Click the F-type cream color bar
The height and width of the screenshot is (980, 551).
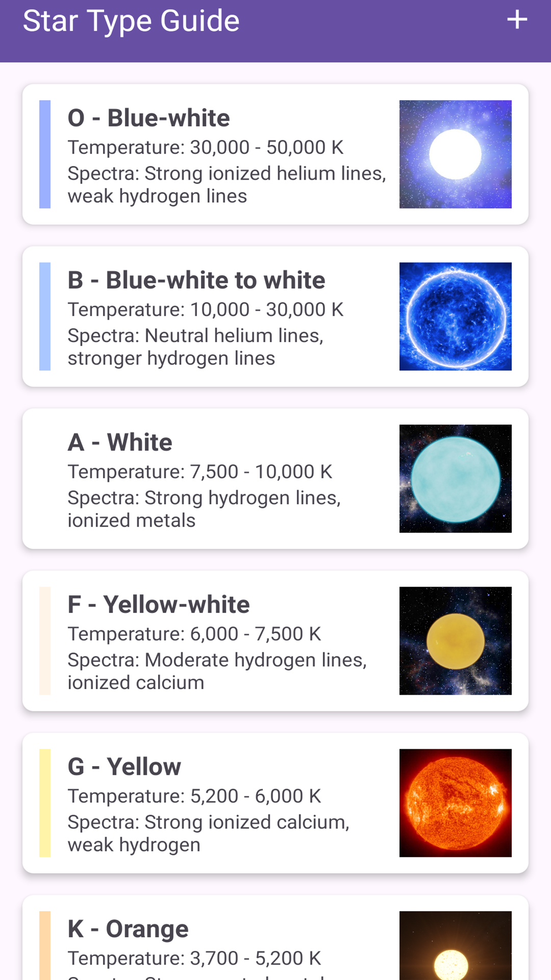click(45, 641)
